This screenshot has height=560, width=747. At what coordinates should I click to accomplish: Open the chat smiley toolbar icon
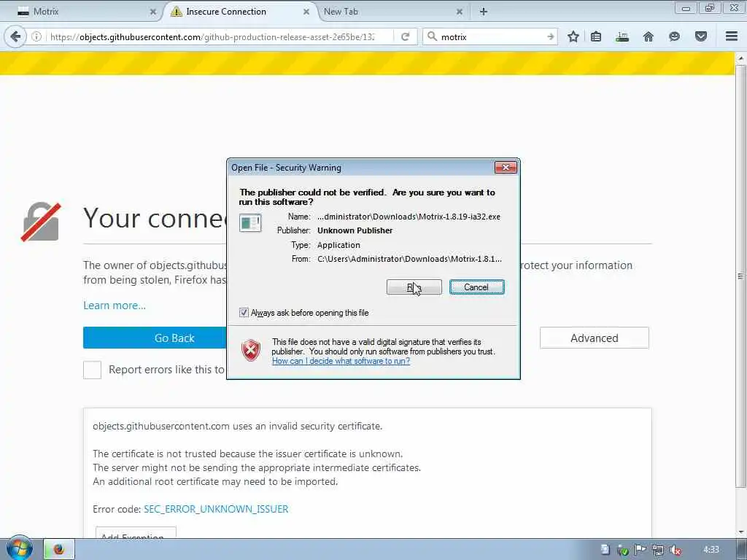coord(674,36)
